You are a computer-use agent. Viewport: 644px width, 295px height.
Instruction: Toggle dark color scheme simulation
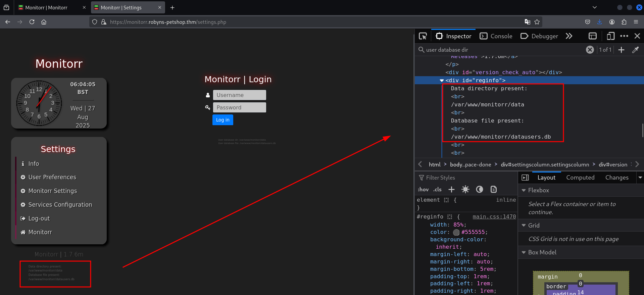click(x=479, y=189)
